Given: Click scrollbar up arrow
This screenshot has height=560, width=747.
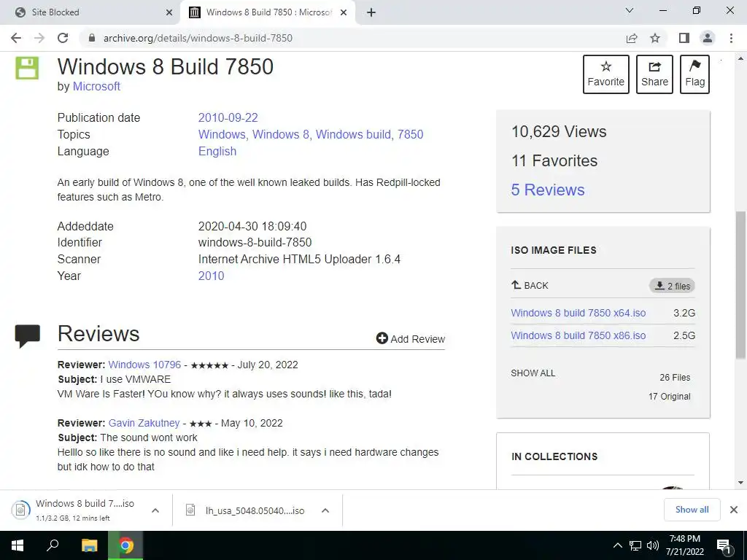Looking at the screenshot, I should (x=740, y=58).
